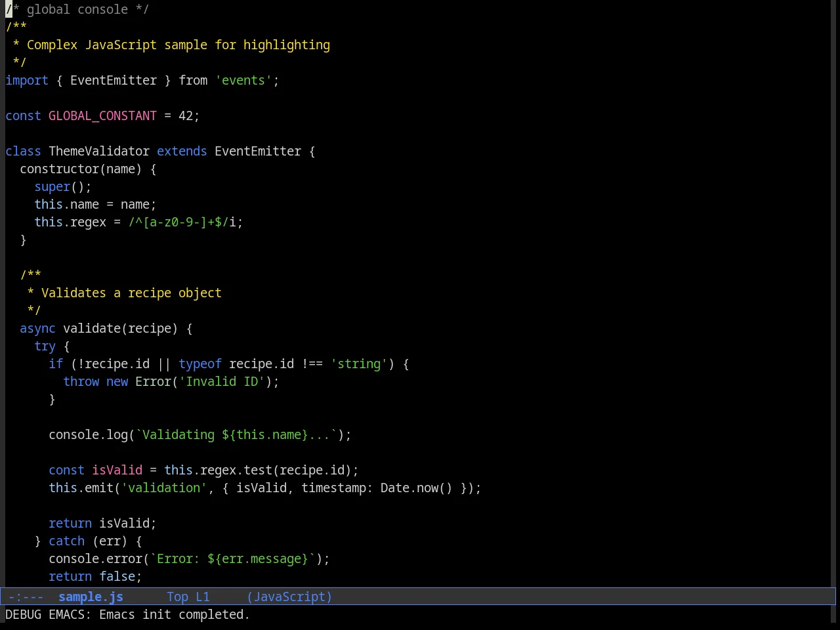Click the comment 'Validates a recipe object'

[131, 293]
